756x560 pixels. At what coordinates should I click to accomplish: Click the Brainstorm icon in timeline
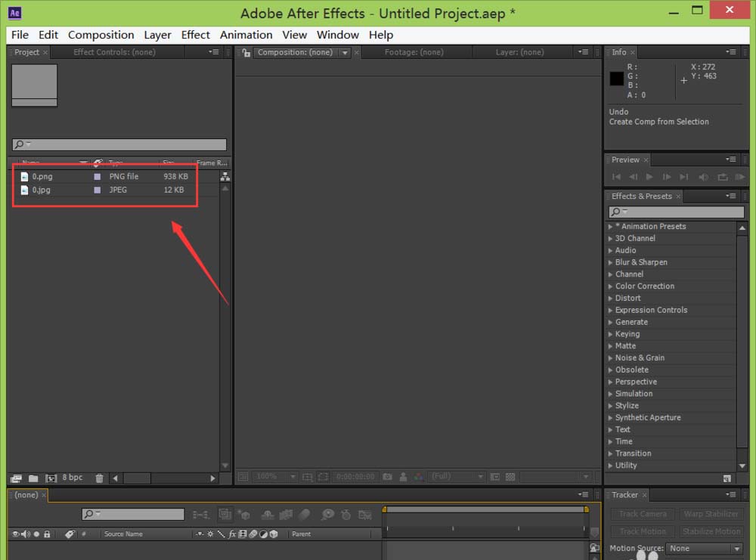[327, 515]
